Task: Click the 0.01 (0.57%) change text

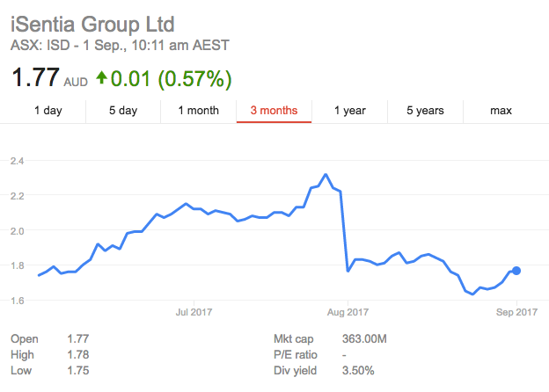Action: point(172,78)
